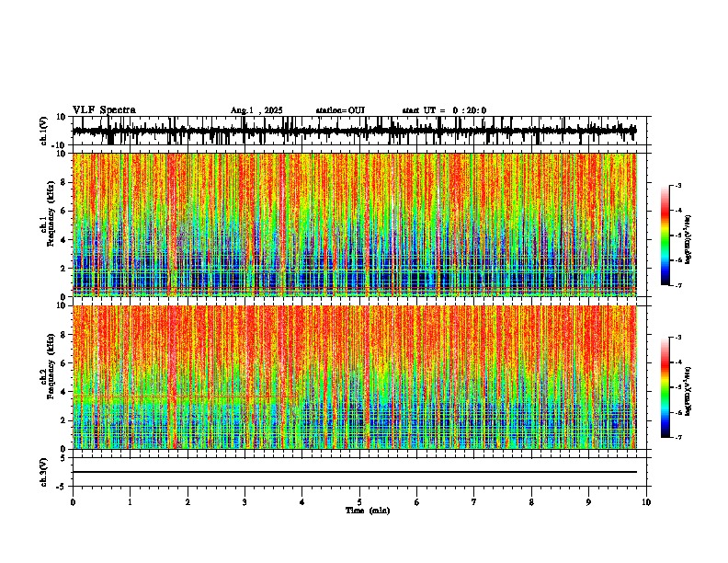Click the ch.2 color scale "log(PSD)" label

point(688,391)
